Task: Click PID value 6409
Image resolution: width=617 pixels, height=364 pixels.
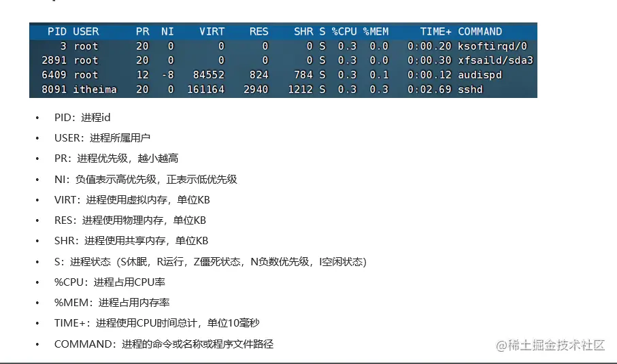Action: click(54, 75)
